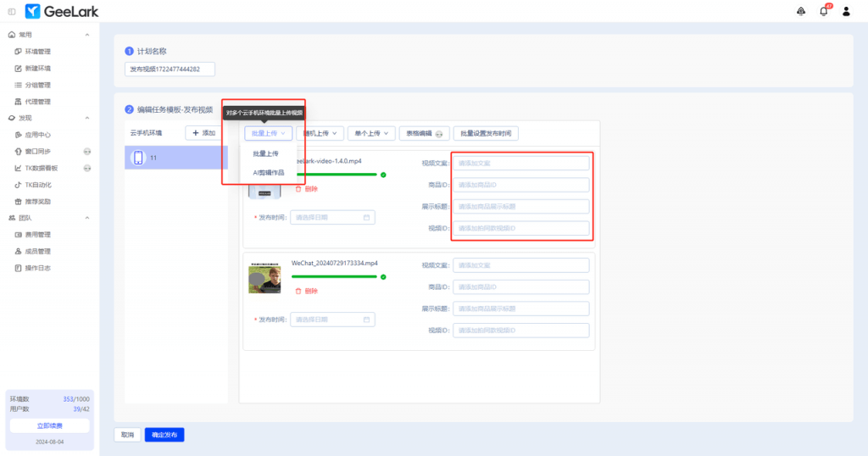Click the WeChat video thumbnail
The height and width of the screenshot is (456, 868).
pyautogui.click(x=264, y=280)
